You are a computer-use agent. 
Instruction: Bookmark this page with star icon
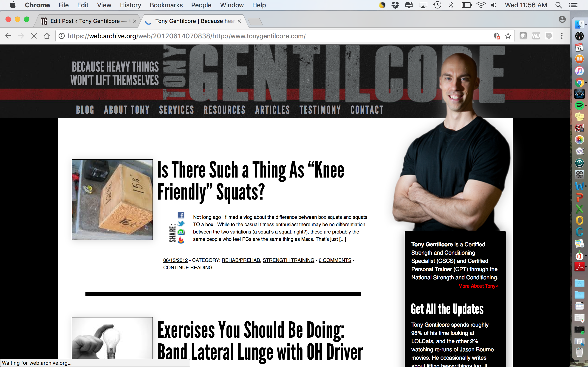[x=508, y=36]
